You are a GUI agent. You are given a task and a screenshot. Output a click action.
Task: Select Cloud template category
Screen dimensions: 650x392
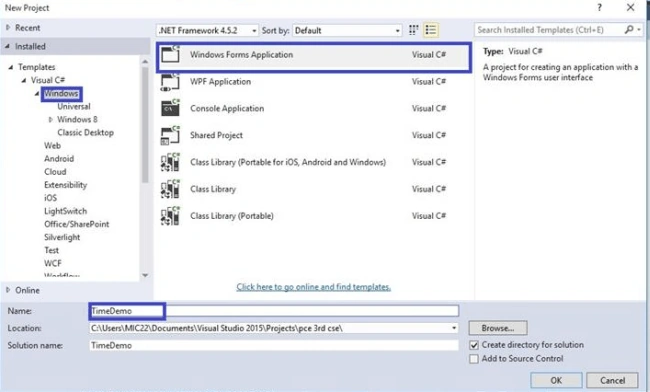55,172
